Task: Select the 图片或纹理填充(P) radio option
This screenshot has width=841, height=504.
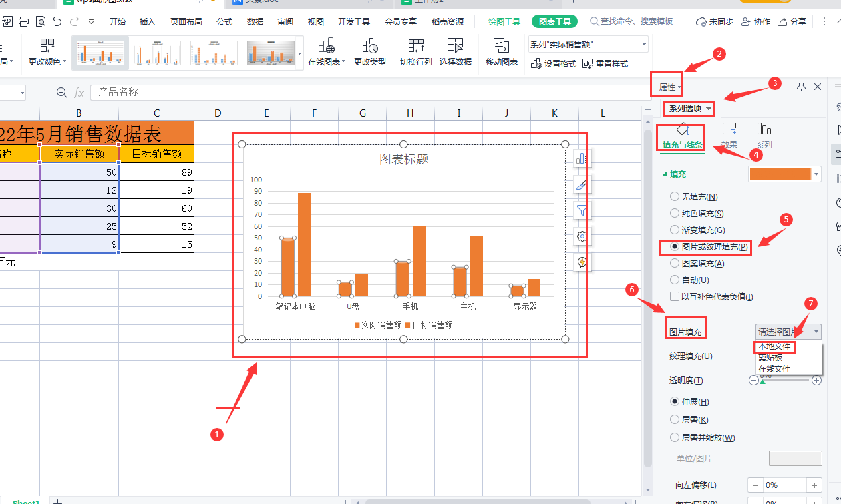Action: tap(675, 247)
